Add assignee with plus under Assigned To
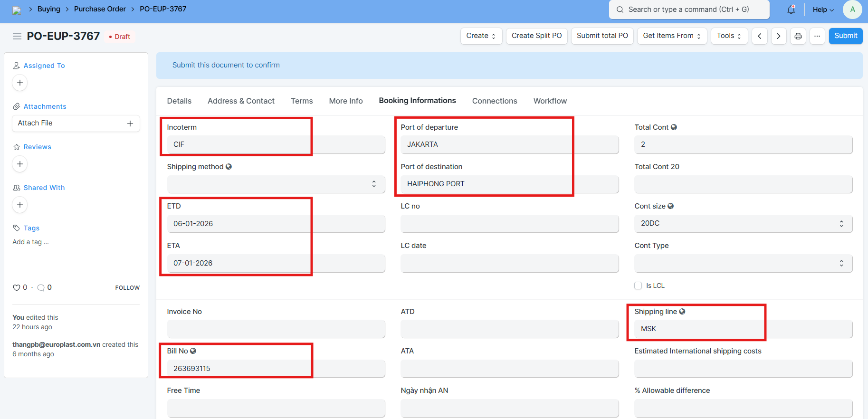The height and width of the screenshot is (419, 868). tap(20, 83)
